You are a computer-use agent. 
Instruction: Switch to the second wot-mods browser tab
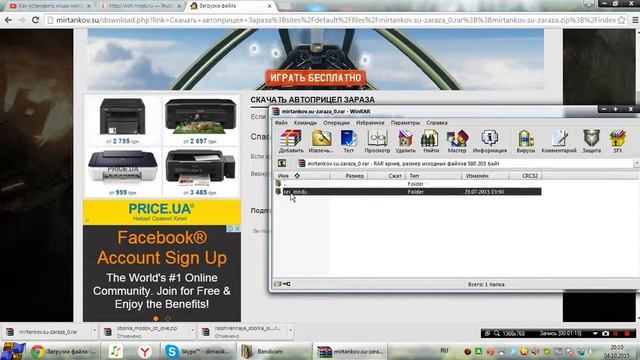[x=140, y=6]
